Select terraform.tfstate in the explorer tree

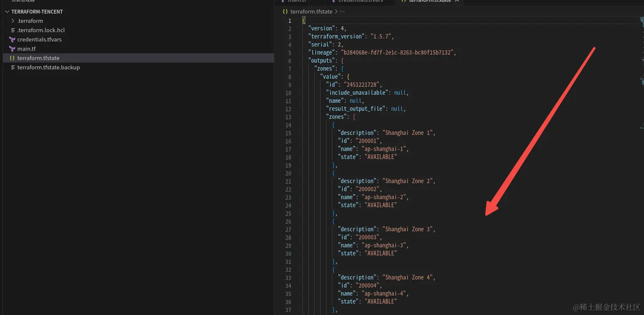pyautogui.click(x=38, y=58)
